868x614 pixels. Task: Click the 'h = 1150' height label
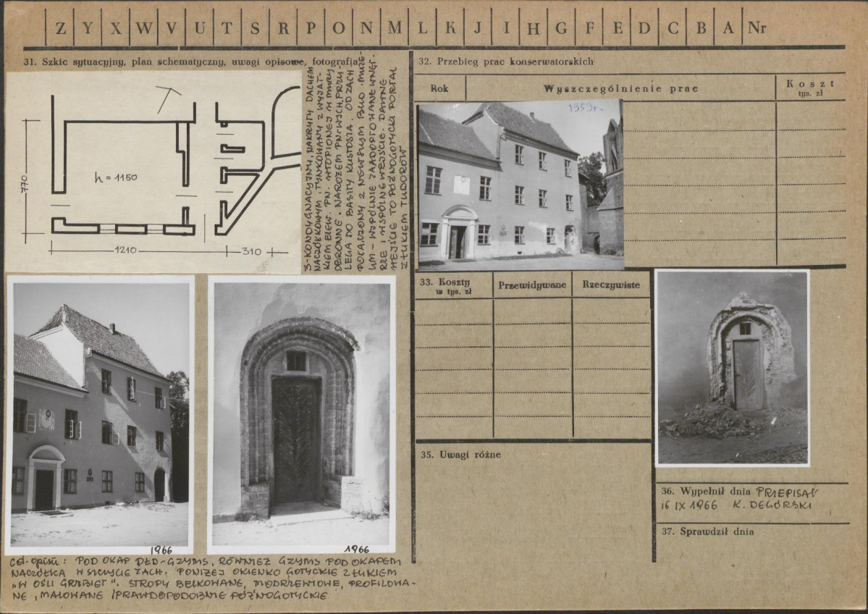tap(115, 177)
